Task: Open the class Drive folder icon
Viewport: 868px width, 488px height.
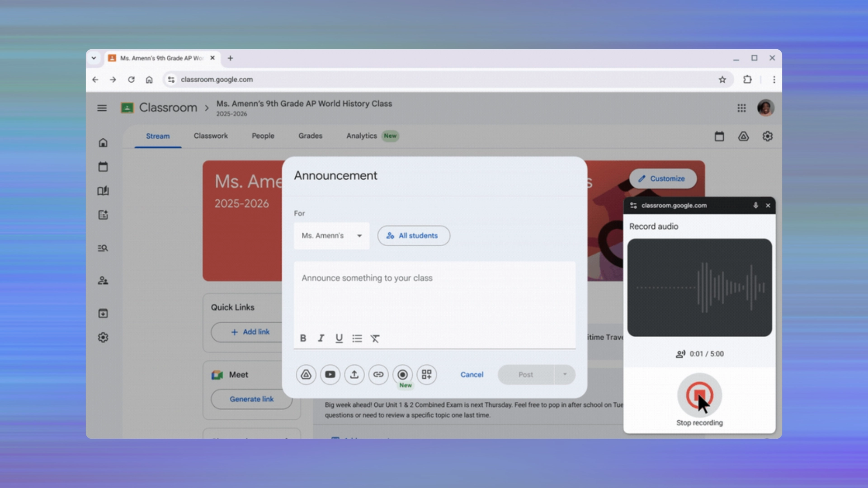Action: (x=744, y=136)
